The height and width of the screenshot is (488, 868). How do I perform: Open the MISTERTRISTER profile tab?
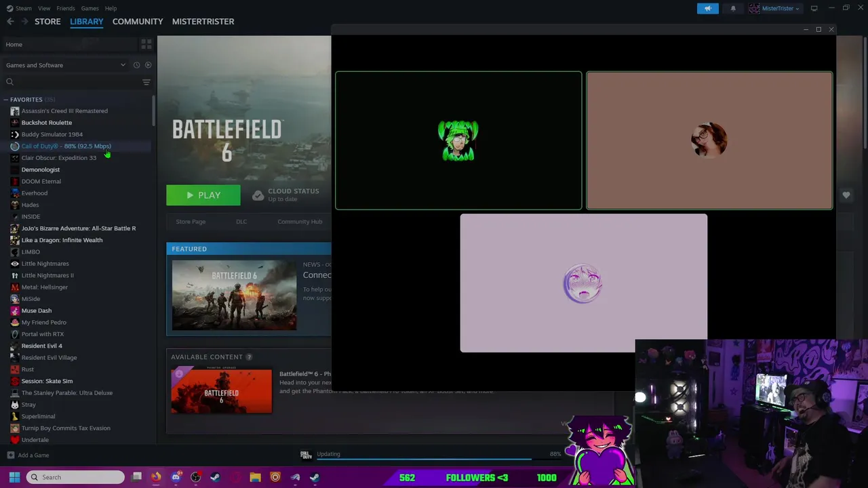203,22
